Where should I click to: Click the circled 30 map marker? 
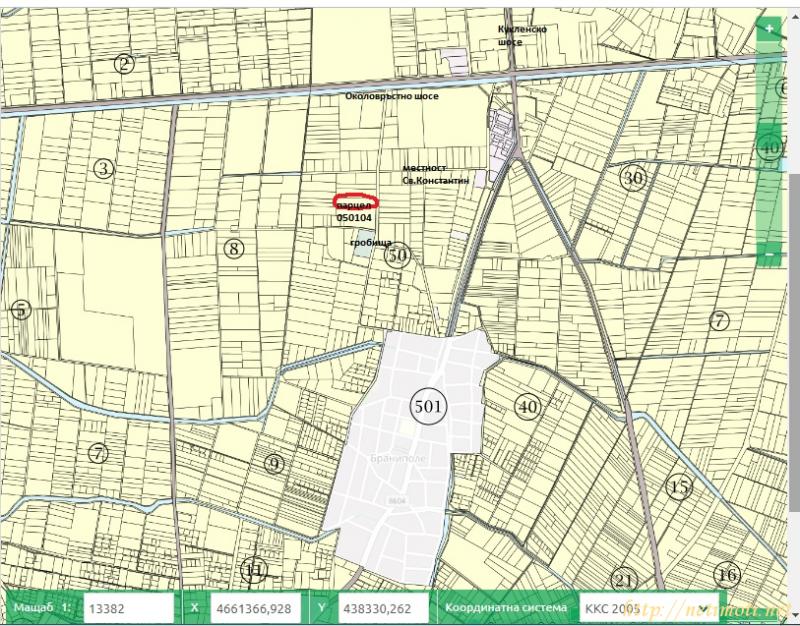click(632, 178)
